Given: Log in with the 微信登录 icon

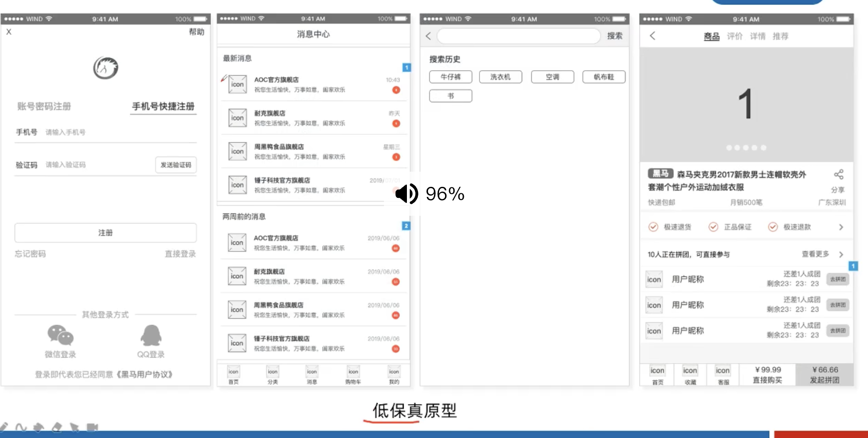Looking at the screenshot, I should point(60,336).
